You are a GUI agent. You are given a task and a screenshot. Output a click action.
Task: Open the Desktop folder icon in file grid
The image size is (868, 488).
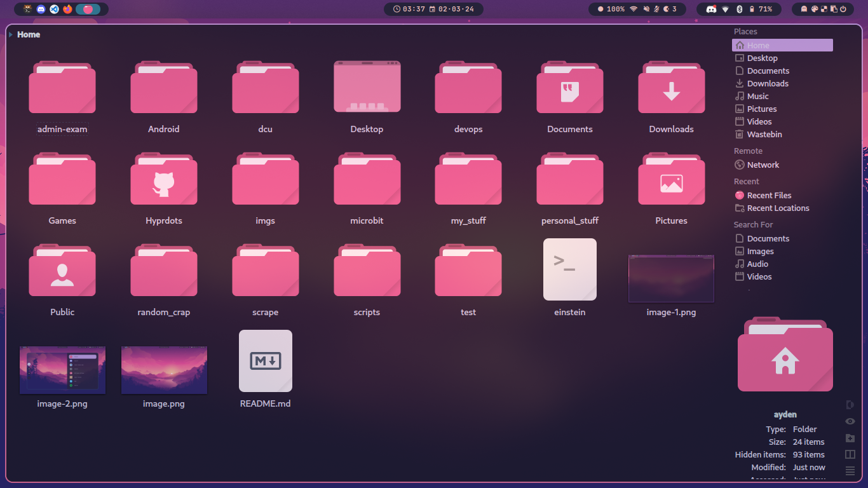coord(367,87)
